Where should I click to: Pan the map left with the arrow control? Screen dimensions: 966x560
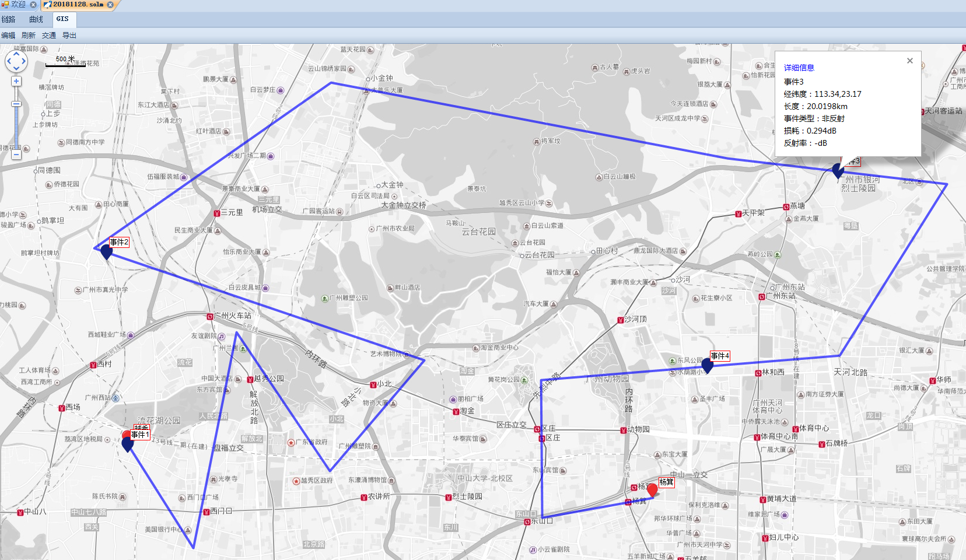click(9, 61)
